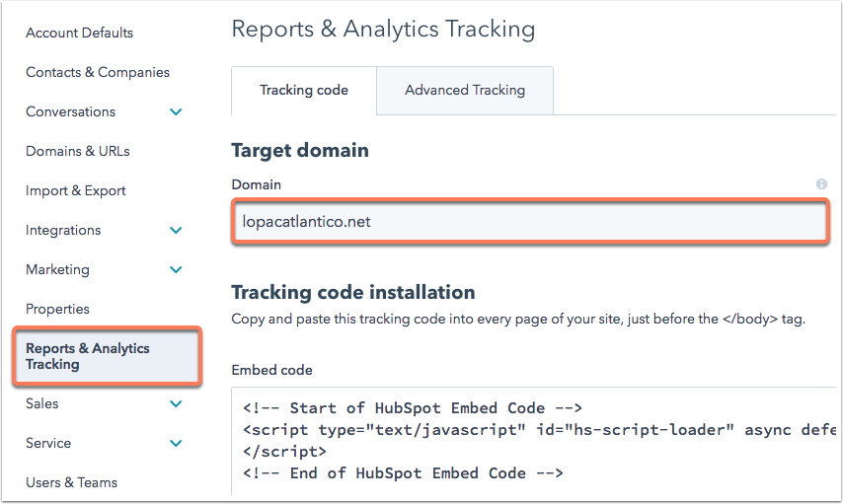
Task: Expand the Sales chevron
Action: 176,404
